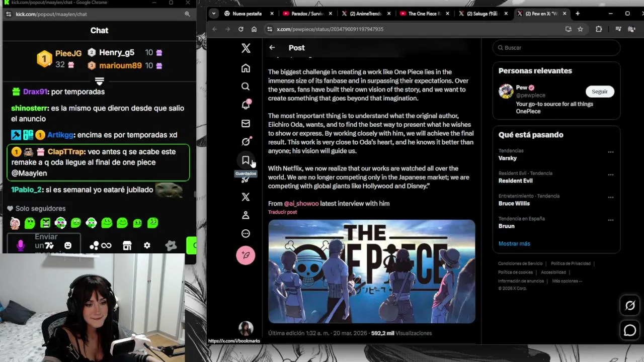Open Chrome extensions puzzle icon
This screenshot has height=362, width=644.
click(x=599, y=29)
